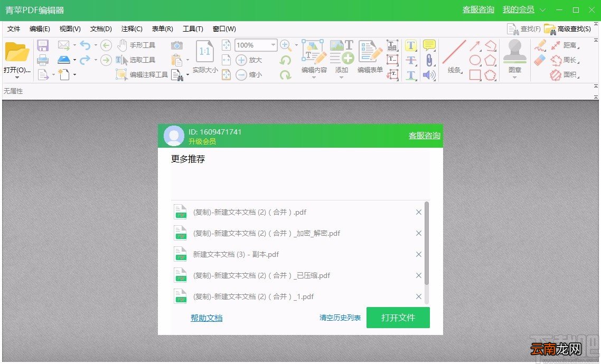Click 客服咨询 in the dialog header
Image resolution: width=601 pixels, height=364 pixels.
coord(424,136)
